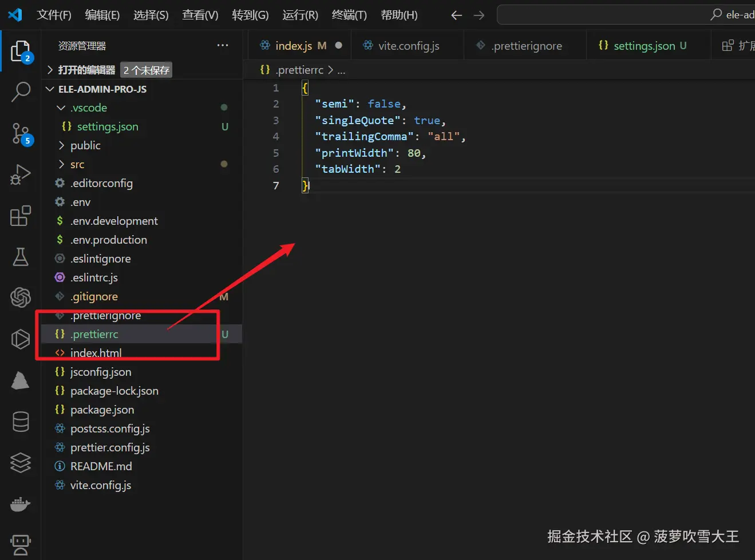Open the 运行(R) menu
The width and height of the screenshot is (755, 560).
coord(300,15)
